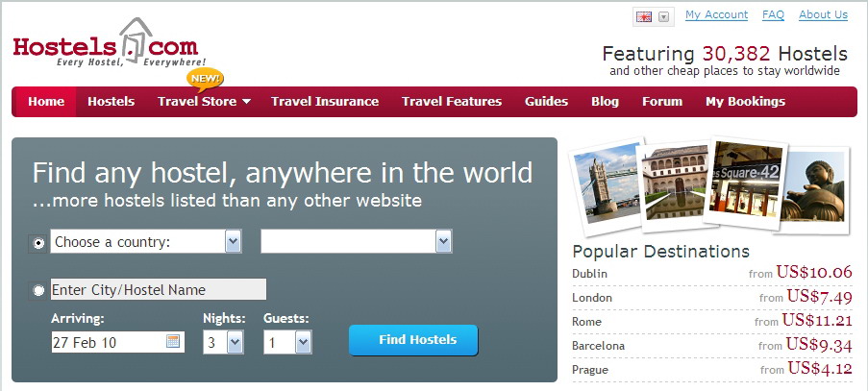Click the Arriving date field 27 Feb 10
The height and width of the screenshot is (391, 868).
118,342
